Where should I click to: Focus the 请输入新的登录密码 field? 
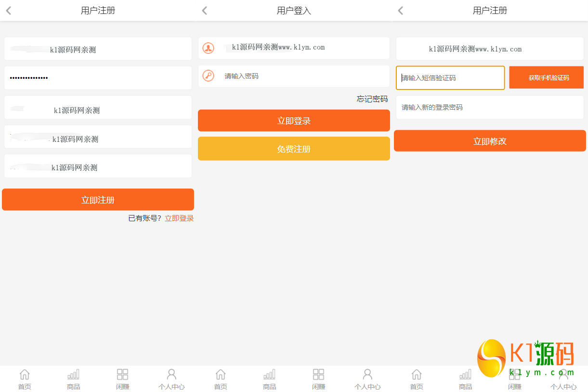tap(490, 107)
